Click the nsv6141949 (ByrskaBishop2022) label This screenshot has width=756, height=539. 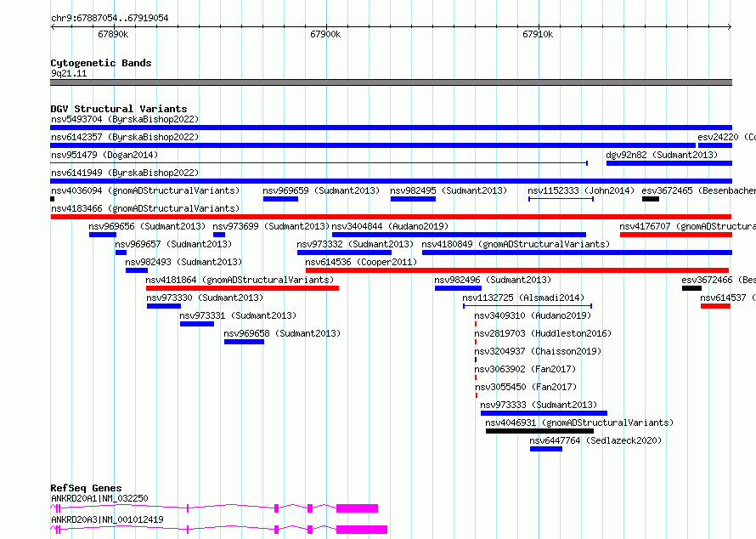125,173
